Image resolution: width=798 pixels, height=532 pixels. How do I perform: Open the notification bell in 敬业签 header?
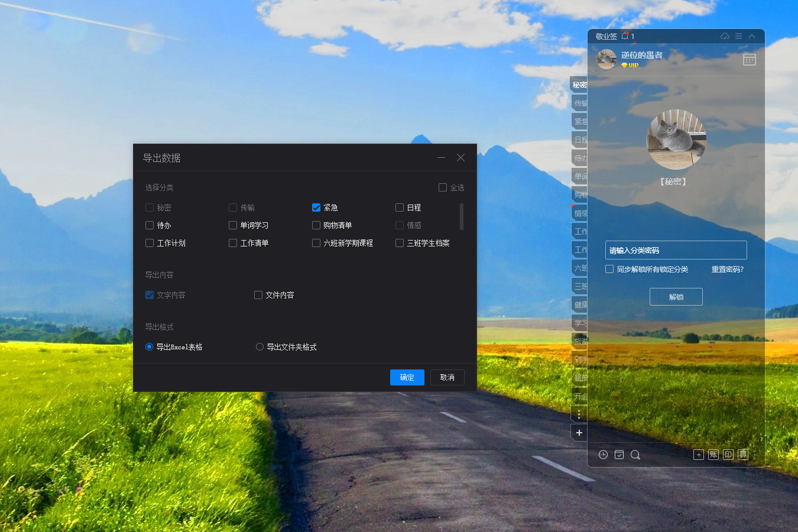coord(625,36)
